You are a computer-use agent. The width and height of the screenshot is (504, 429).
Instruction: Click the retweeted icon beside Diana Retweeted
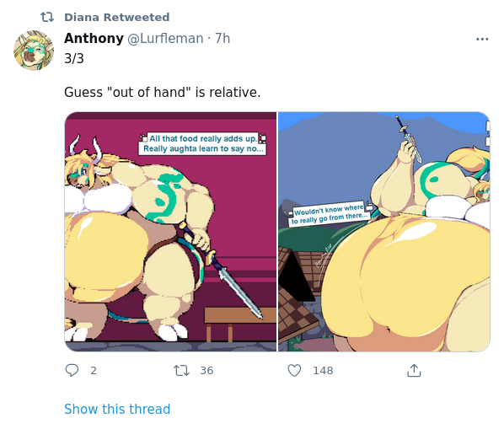47,17
